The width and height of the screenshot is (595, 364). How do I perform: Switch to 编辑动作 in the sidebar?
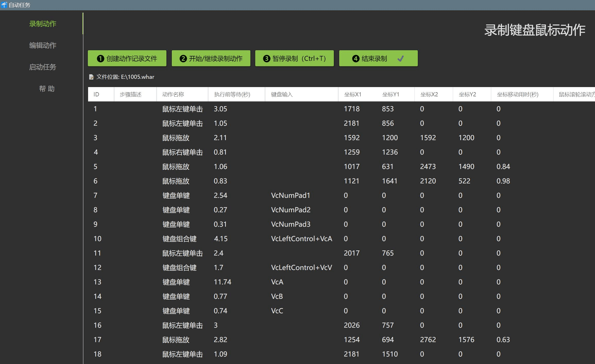(43, 45)
